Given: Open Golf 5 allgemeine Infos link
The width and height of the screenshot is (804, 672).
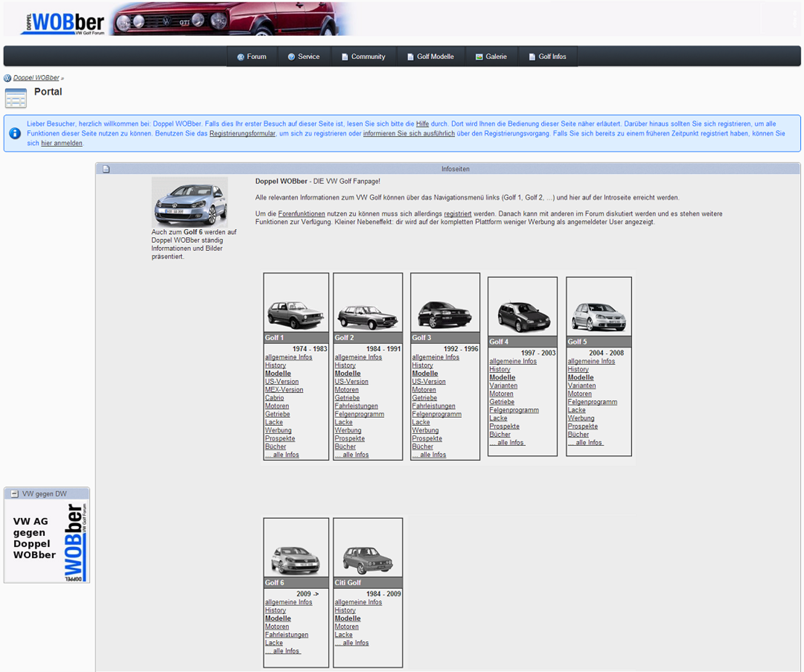Looking at the screenshot, I should pyautogui.click(x=591, y=361).
